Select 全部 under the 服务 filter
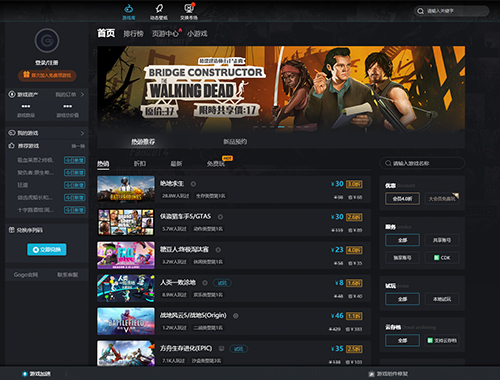 tap(402, 240)
